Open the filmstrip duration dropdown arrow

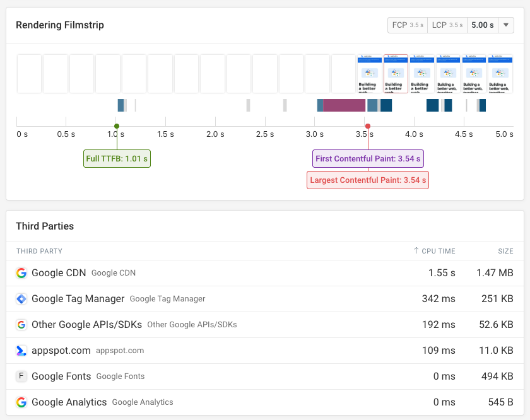pos(506,25)
